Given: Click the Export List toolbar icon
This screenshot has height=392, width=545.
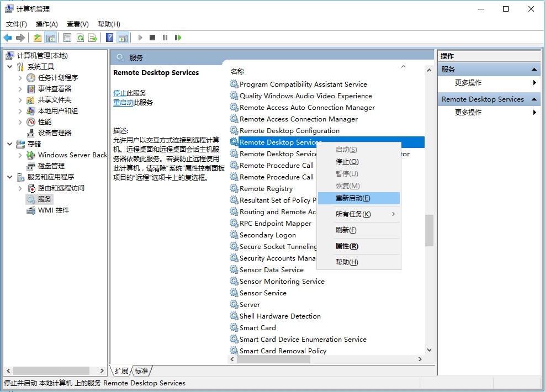Looking at the screenshot, I should click(x=93, y=38).
